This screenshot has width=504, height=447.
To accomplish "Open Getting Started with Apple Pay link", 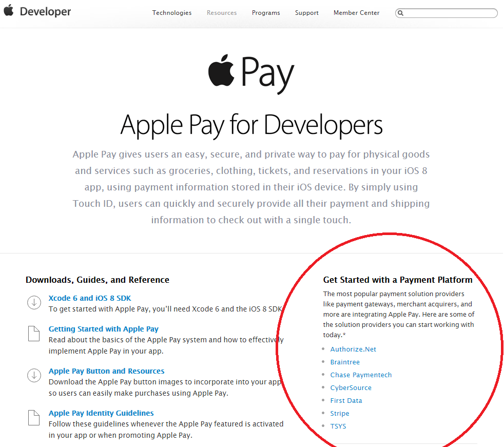I will pyautogui.click(x=104, y=329).
